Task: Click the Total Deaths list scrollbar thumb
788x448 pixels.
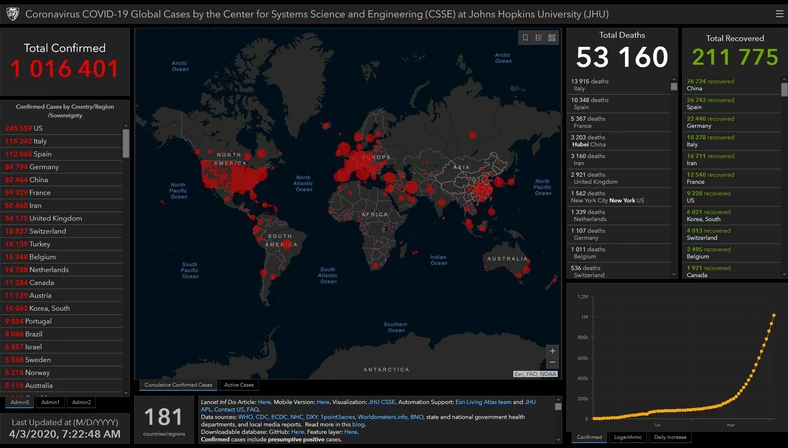Action: coord(674,86)
